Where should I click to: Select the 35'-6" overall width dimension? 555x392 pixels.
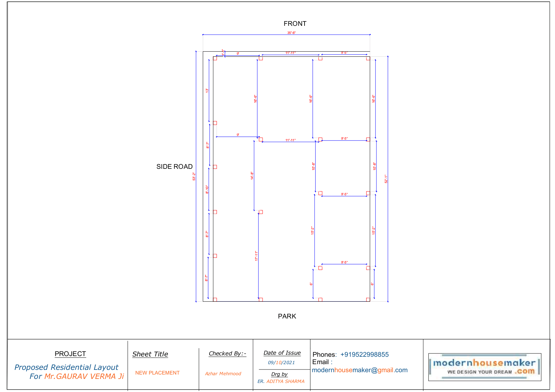point(291,33)
